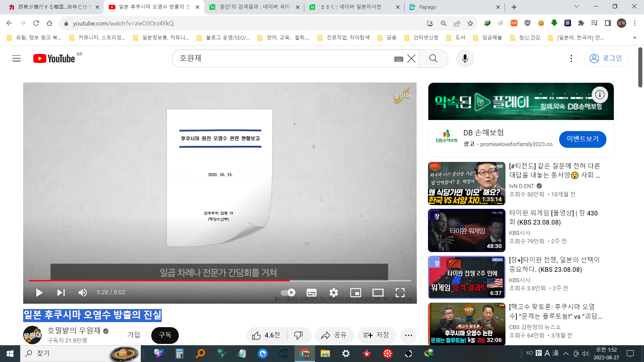644x362 pixels.
Task: Toggle subtitles/closed captions button
Action: pyautogui.click(x=311, y=293)
